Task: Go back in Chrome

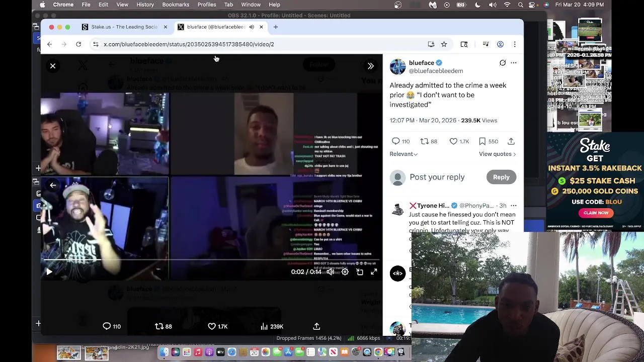Action: [x=49, y=44]
